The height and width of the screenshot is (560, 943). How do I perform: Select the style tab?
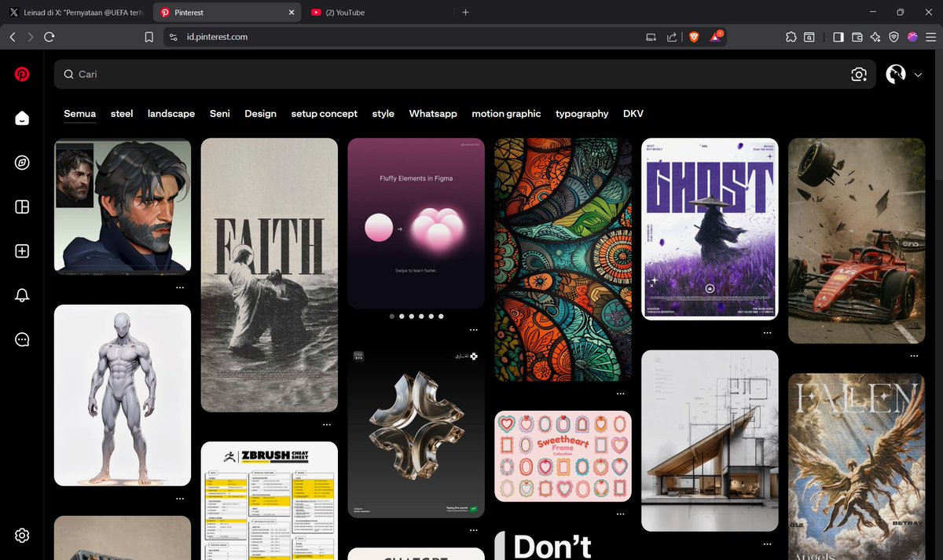click(383, 114)
